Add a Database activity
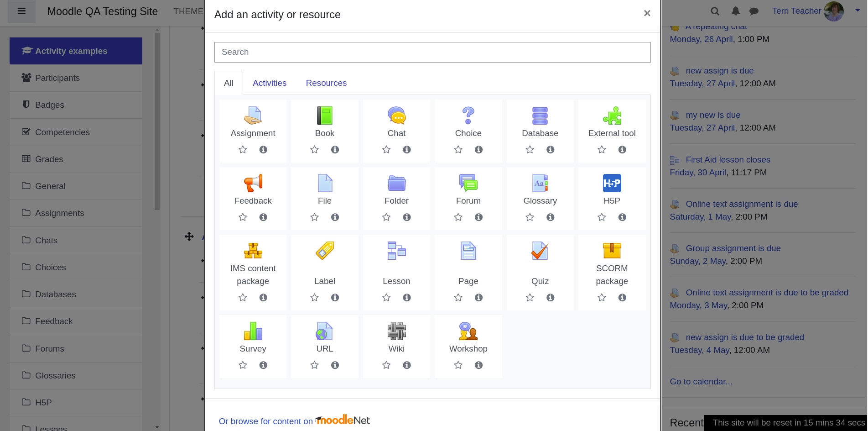This screenshot has height=431, width=868. (540, 116)
